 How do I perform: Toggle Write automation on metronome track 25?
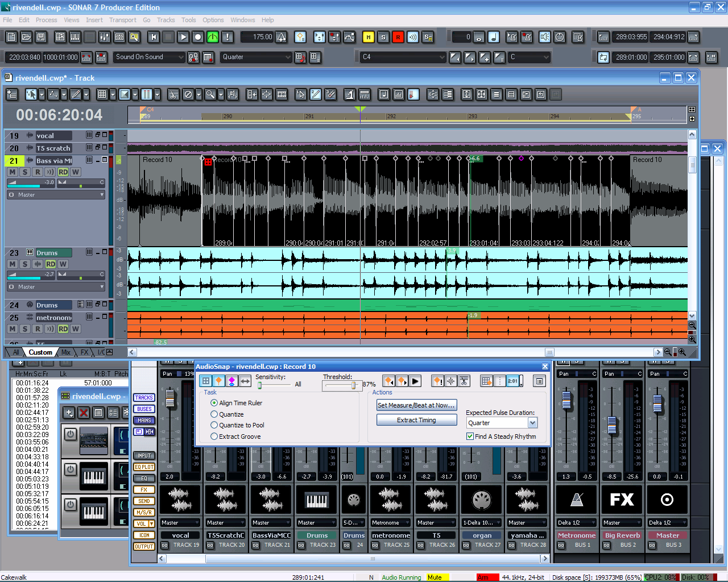pos(75,329)
